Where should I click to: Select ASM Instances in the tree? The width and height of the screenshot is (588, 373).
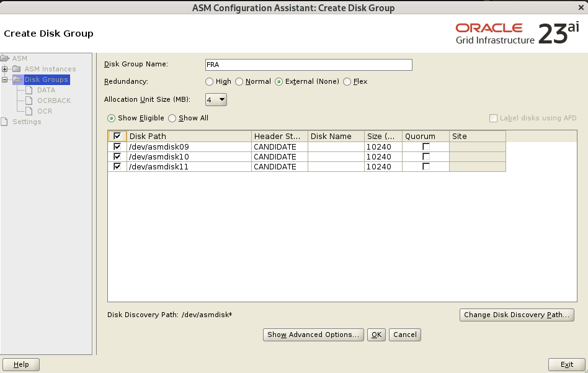50,69
